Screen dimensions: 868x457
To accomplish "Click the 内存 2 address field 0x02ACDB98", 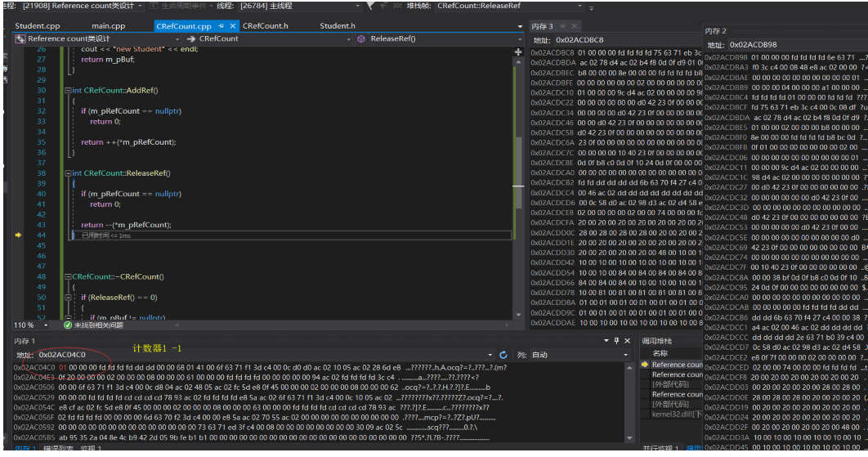I will point(797,44).
